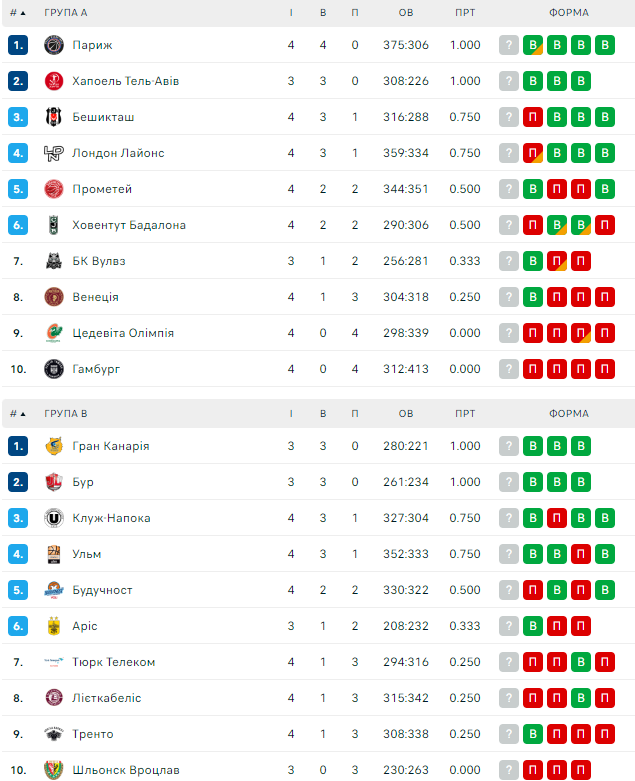635x781 pixels.
Task: Open Ховентут Бадалона team page
Action: coord(129,225)
